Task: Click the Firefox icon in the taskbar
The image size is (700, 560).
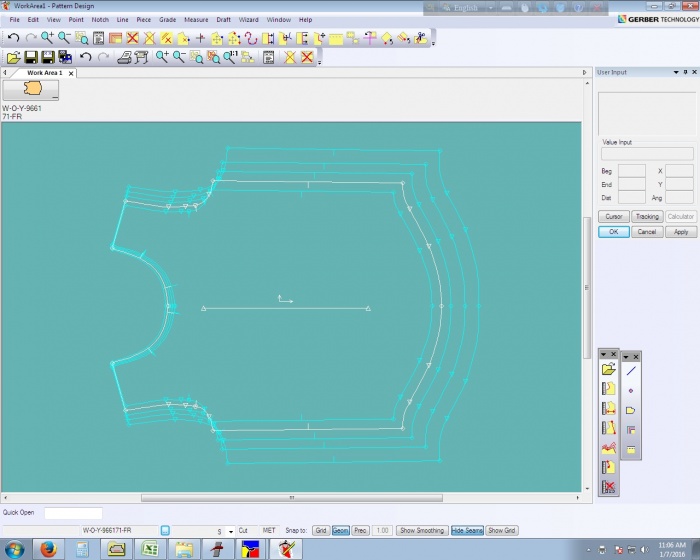Action: (47, 549)
